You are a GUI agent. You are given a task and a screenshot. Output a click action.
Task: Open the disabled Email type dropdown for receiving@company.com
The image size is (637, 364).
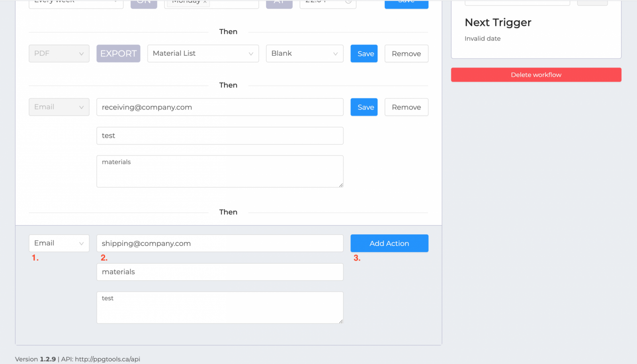[x=59, y=107]
